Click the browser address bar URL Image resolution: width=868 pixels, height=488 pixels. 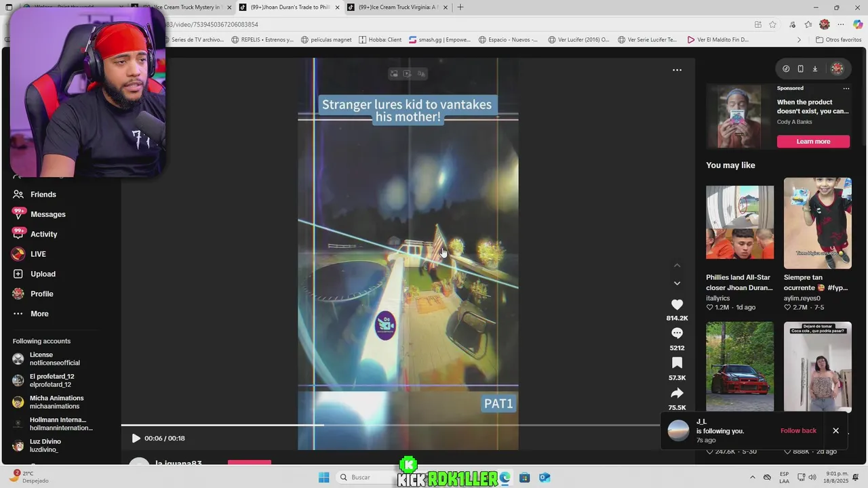[213, 24]
